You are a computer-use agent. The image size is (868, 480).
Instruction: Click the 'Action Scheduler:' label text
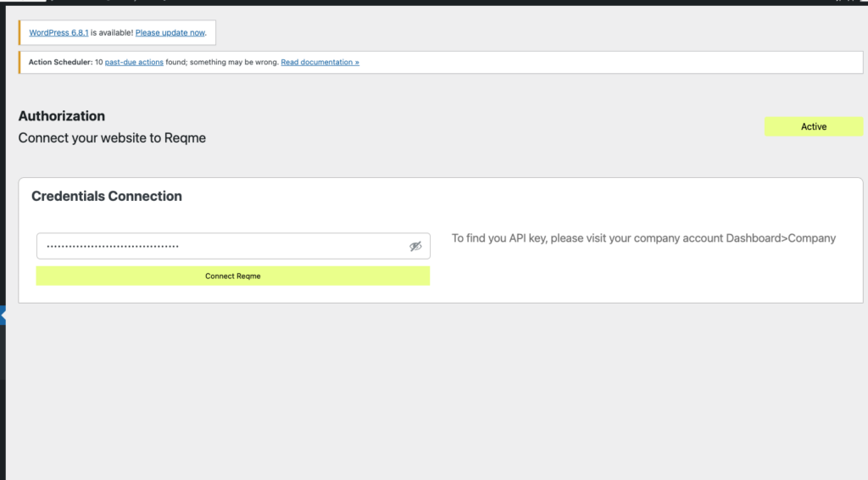click(x=60, y=62)
